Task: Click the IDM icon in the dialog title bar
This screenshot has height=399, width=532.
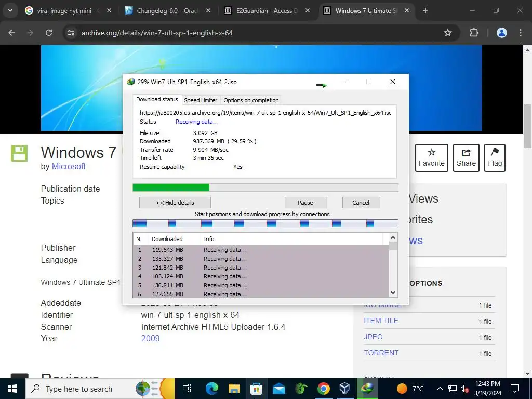Action: coord(130,82)
